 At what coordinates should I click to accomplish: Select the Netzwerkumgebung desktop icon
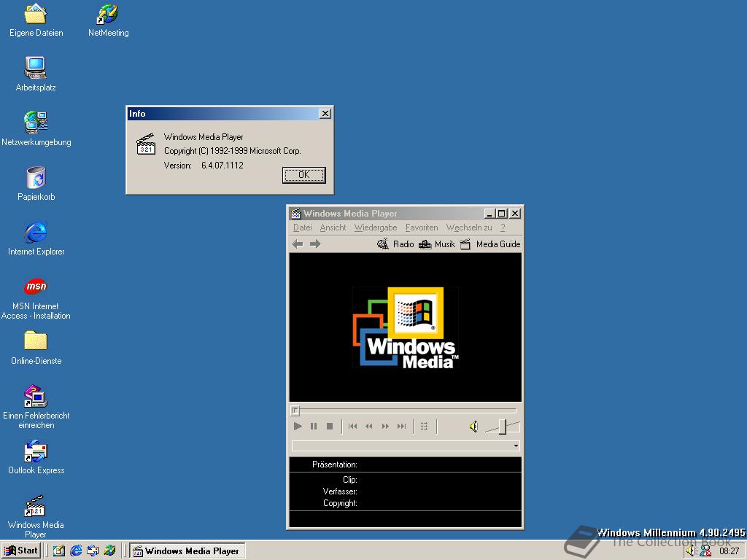coord(36,128)
